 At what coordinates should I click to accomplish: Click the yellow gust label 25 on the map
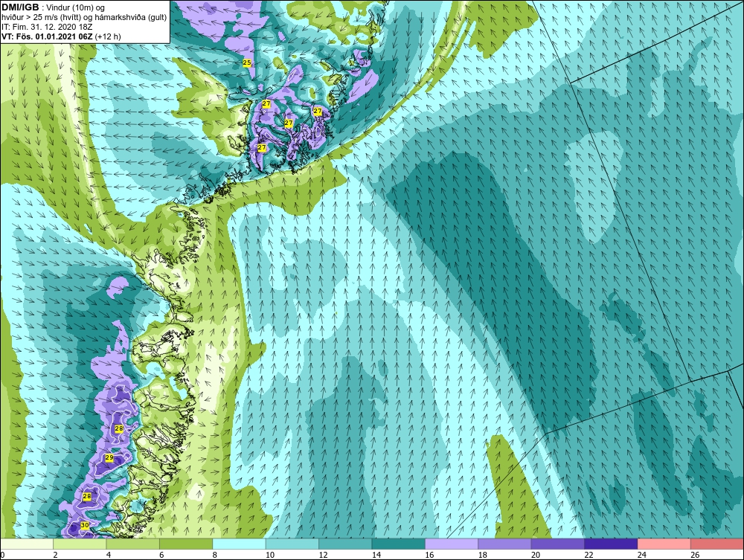(247, 62)
